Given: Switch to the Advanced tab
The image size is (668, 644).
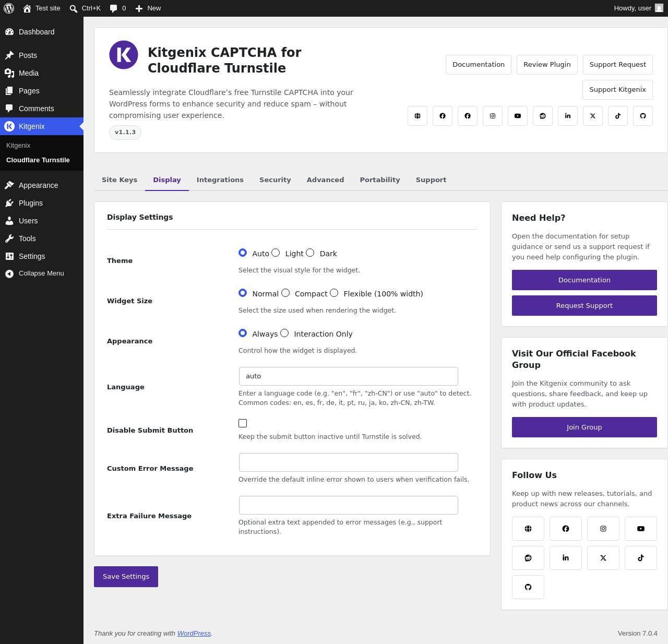Looking at the screenshot, I should (325, 180).
